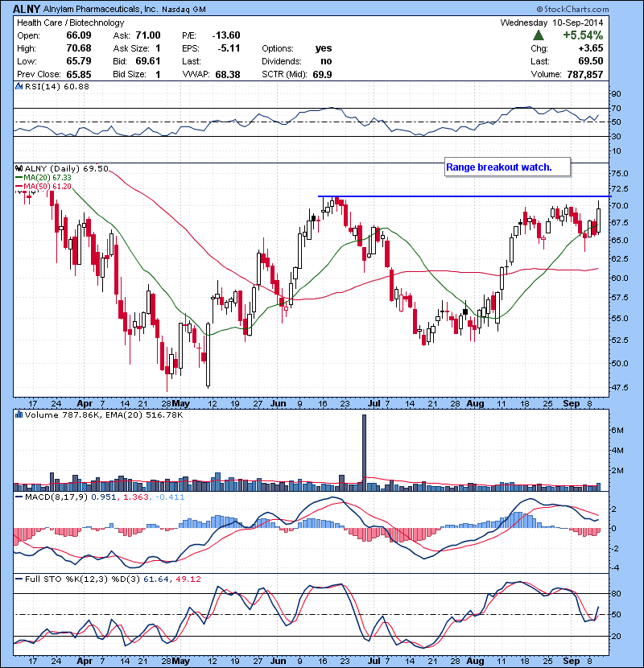Click the Ask Size value 1
This screenshot has width=644, height=668.
click(x=158, y=48)
